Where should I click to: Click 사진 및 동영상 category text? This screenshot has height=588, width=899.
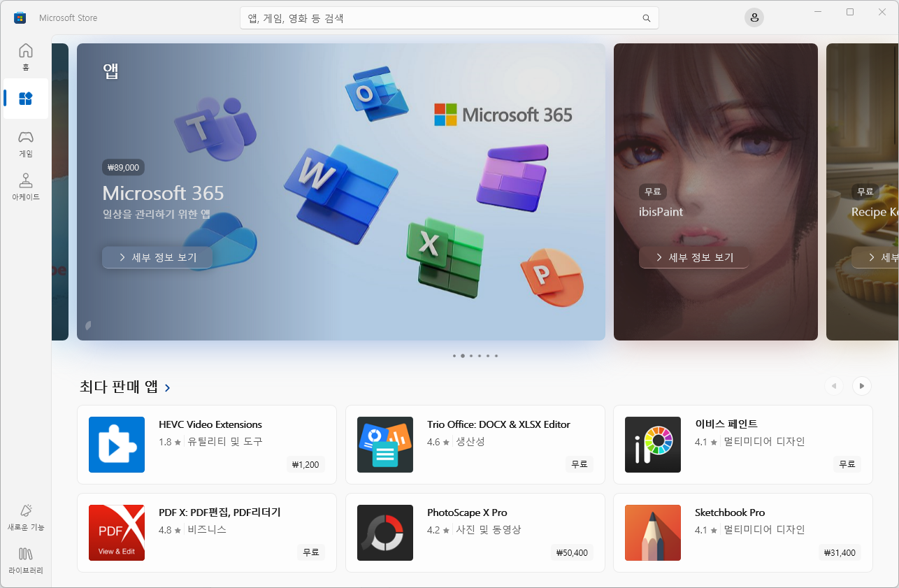pos(489,530)
